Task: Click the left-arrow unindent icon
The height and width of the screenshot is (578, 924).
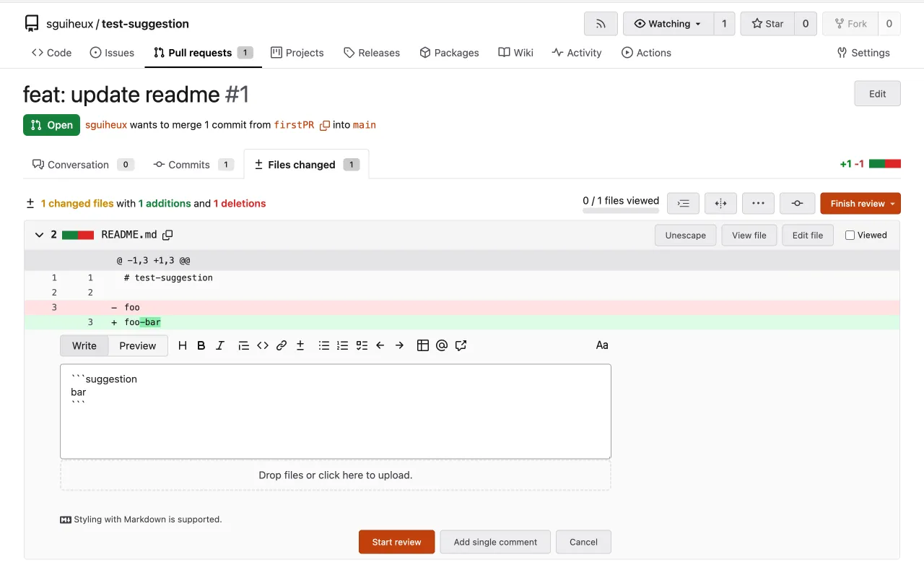Action: tap(380, 345)
